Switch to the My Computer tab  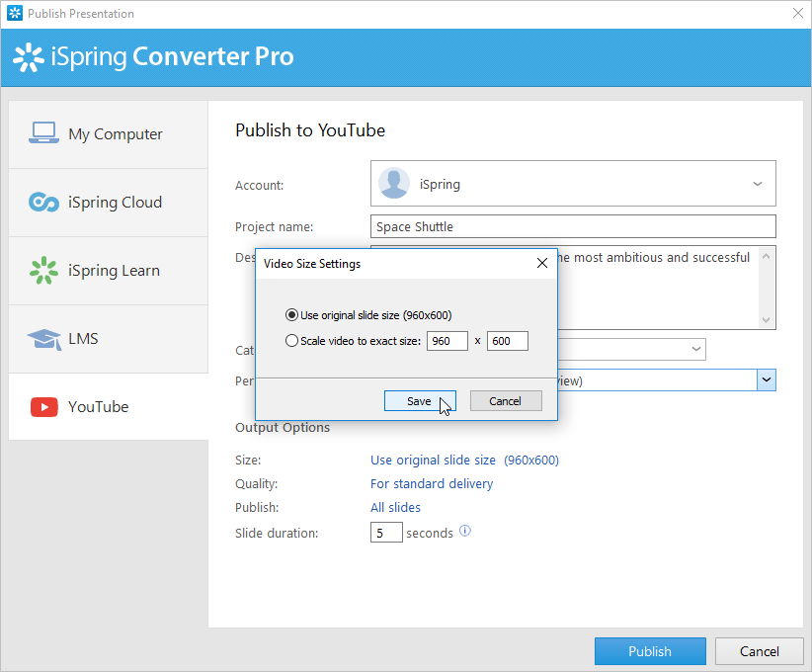pyautogui.click(x=109, y=134)
